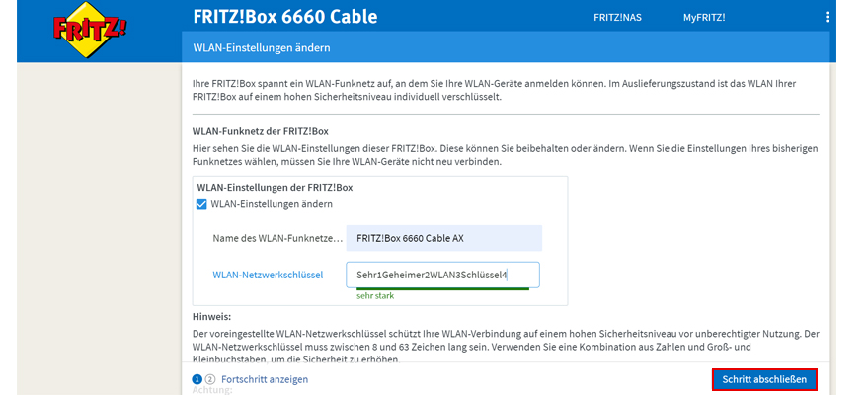Click the 'WLAN-Funknetz der FRITZ!Box' heading

pos(260,131)
